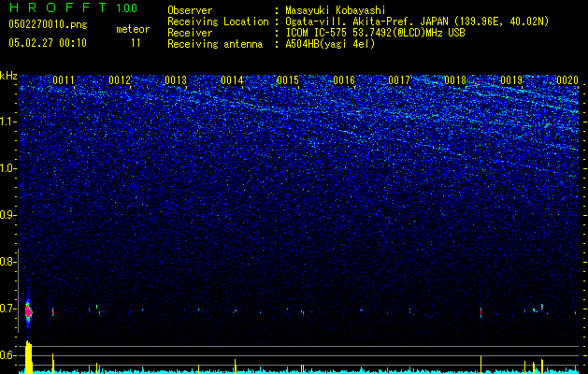Click the 0.6 kHz axis label

point(8,355)
